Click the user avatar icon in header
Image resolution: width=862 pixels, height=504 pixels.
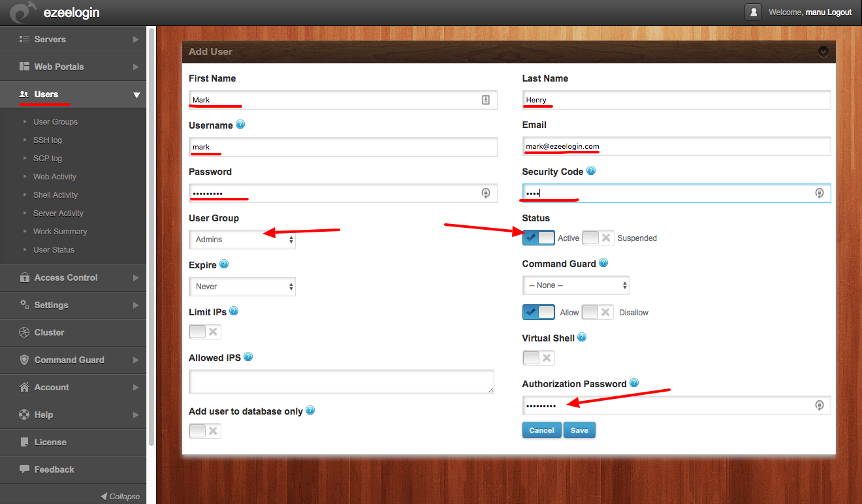[753, 12]
